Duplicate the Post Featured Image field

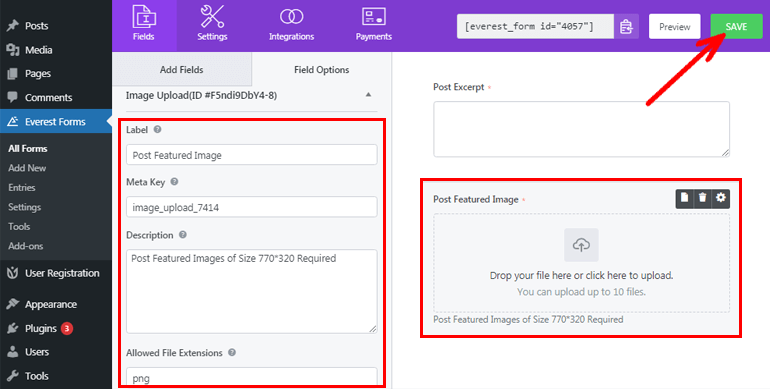[x=685, y=198]
